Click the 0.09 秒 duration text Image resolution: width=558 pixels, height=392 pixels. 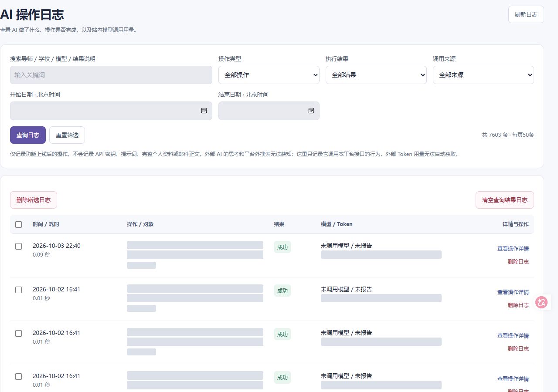click(x=41, y=255)
